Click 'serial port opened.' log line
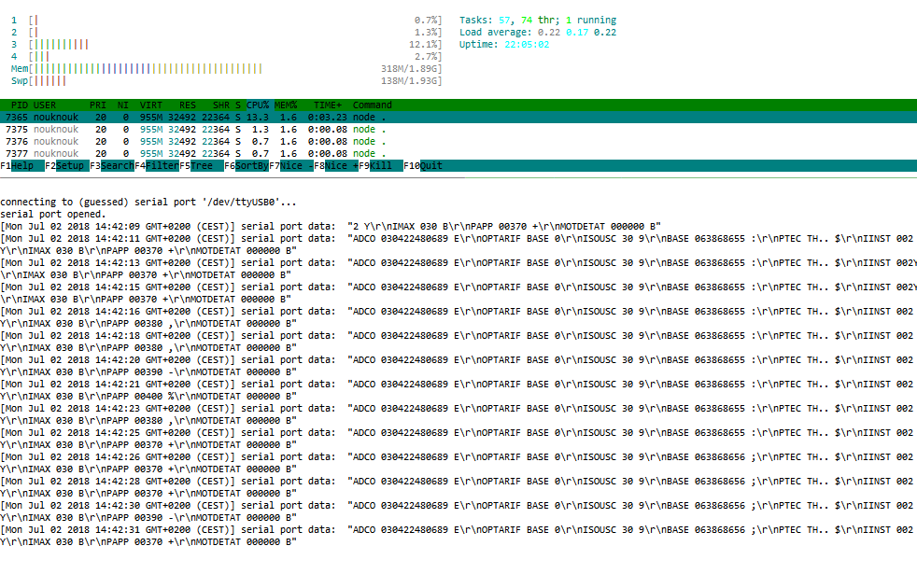Viewport: 917px width, 588px height. pos(53,215)
